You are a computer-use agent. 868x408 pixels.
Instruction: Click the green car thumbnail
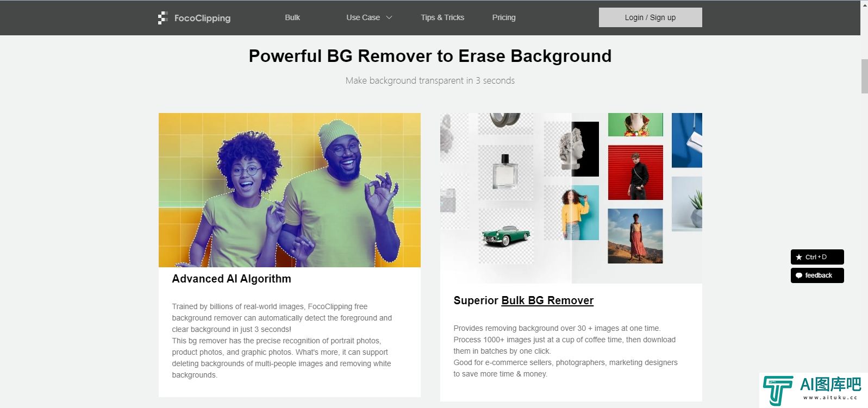506,236
